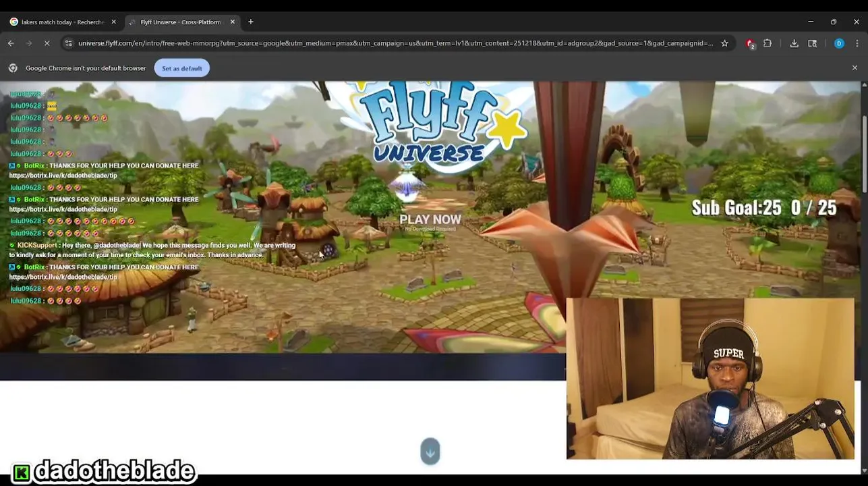This screenshot has width=868, height=486.
Task: Click the Kick logo next to dadotheblade
Action: tap(22, 473)
